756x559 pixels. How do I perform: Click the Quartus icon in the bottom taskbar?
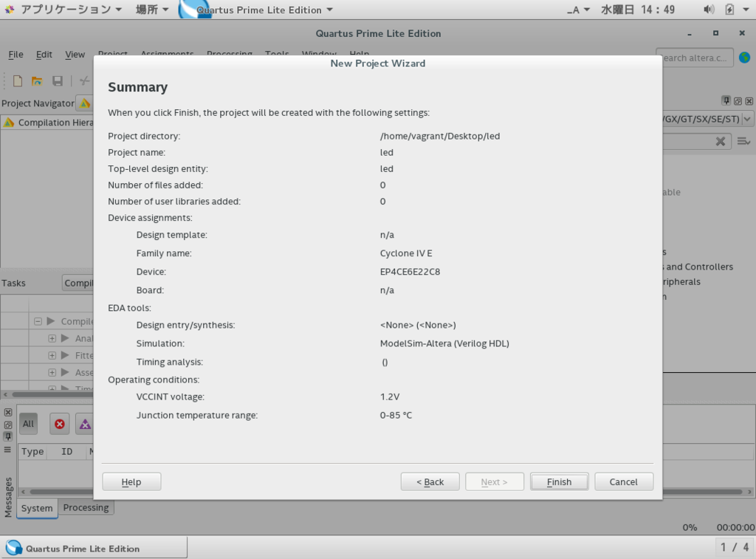coord(14,548)
